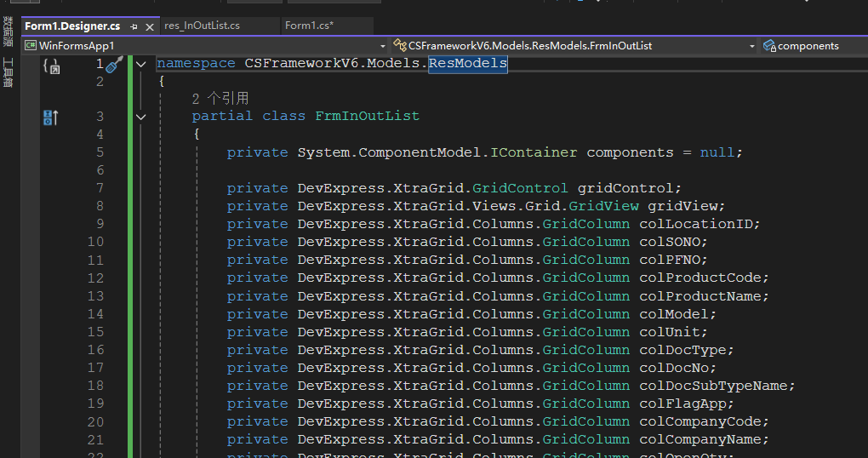Screen dimensions: 868x458
Task: Collapse the FrmInOutList class block
Action: coord(140,117)
